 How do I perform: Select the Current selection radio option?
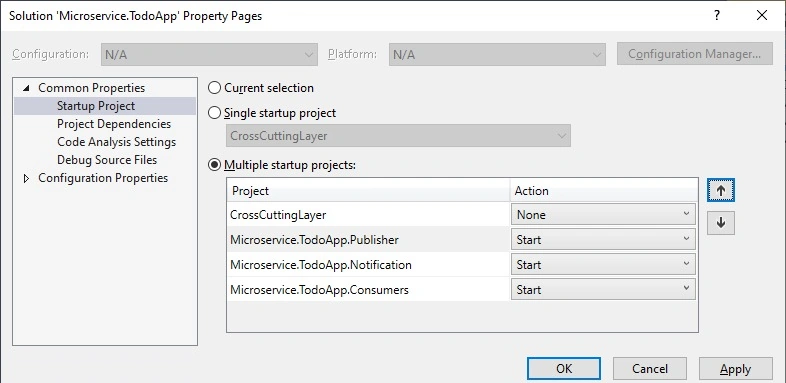pos(215,88)
